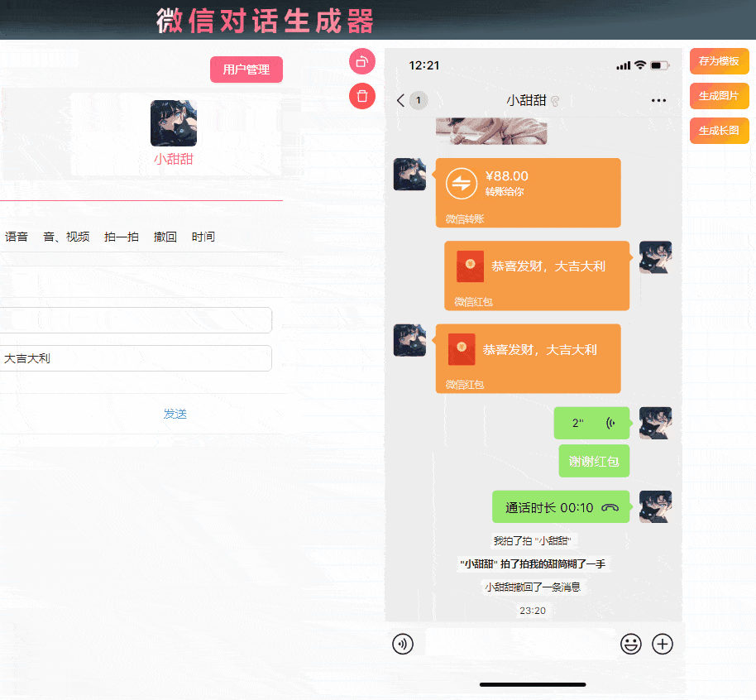Click 生成图片 button
The width and height of the screenshot is (756, 700).
719,96
